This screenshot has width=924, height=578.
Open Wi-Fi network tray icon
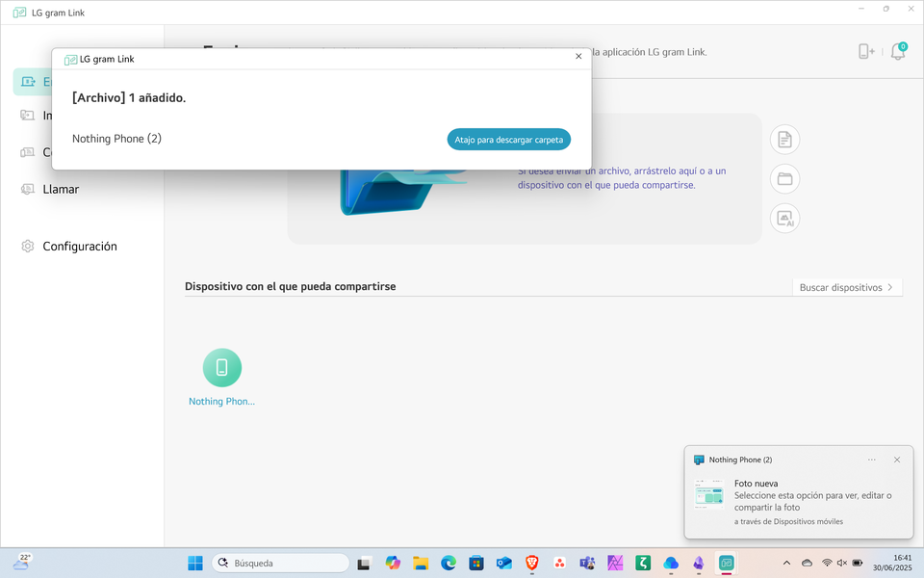827,564
